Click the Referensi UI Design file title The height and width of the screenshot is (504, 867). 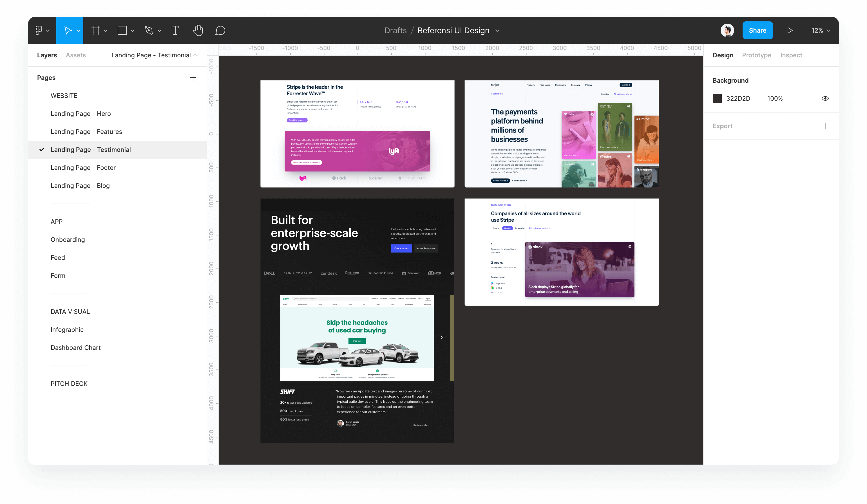(453, 30)
